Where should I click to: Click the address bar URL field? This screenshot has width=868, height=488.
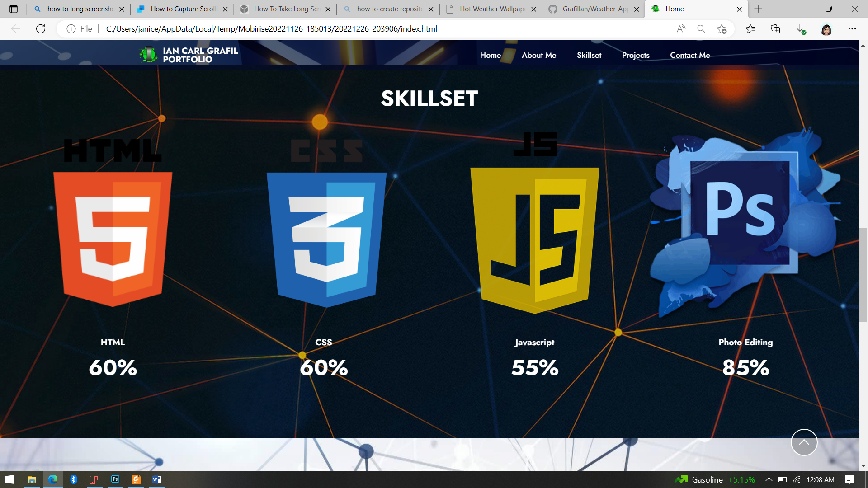[271, 28]
